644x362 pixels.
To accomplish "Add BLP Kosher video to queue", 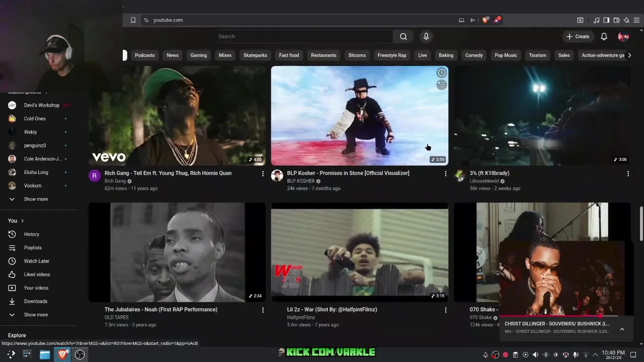I will (441, 85).
